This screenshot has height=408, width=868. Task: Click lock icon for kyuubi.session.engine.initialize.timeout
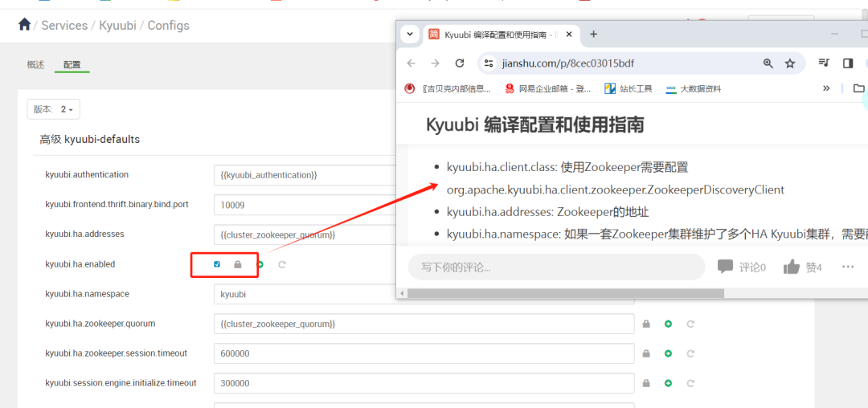[646, 382]
